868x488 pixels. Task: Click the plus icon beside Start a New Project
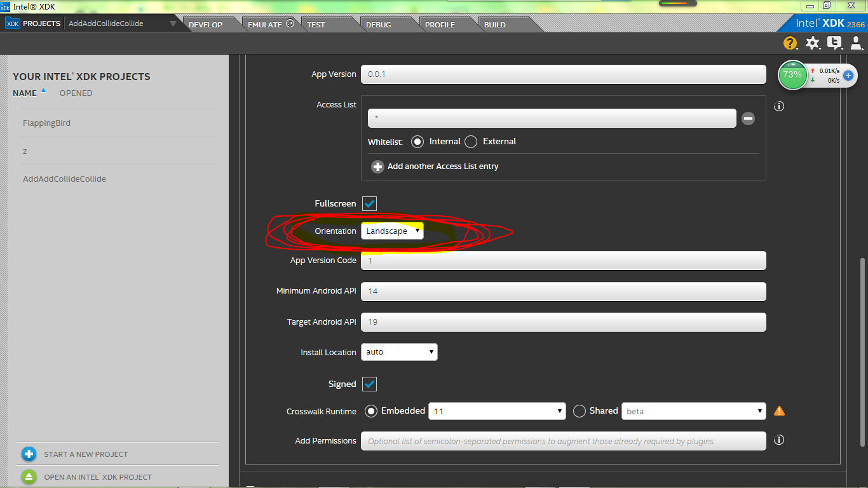[x=28, y=454]
